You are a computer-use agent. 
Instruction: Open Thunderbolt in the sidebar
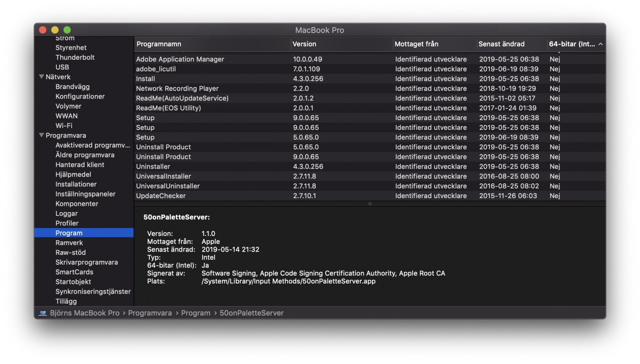[x=75, y=57]
